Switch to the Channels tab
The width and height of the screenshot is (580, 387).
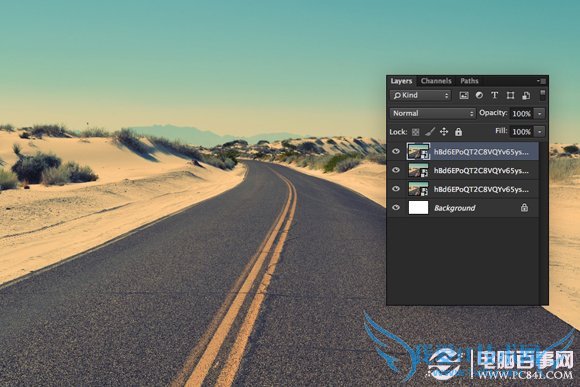click(436, 81)
